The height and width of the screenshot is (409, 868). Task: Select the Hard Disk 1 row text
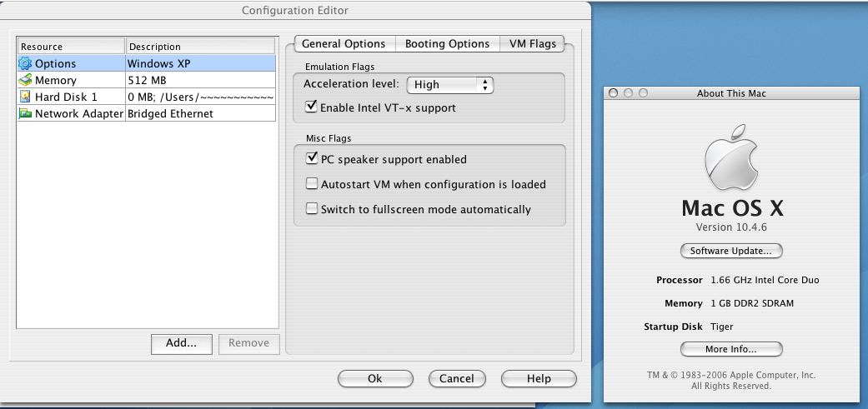(x=66, y=97)
